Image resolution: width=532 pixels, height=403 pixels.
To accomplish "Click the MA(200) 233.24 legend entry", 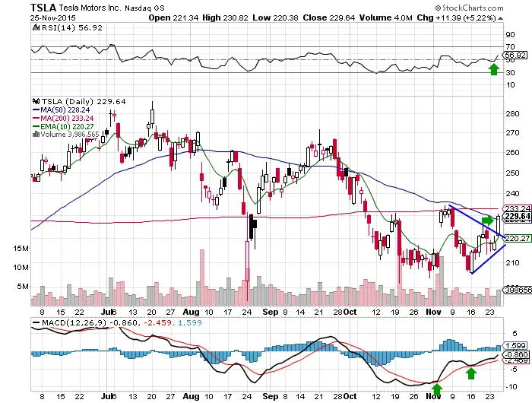I will [x=67, y=118].
